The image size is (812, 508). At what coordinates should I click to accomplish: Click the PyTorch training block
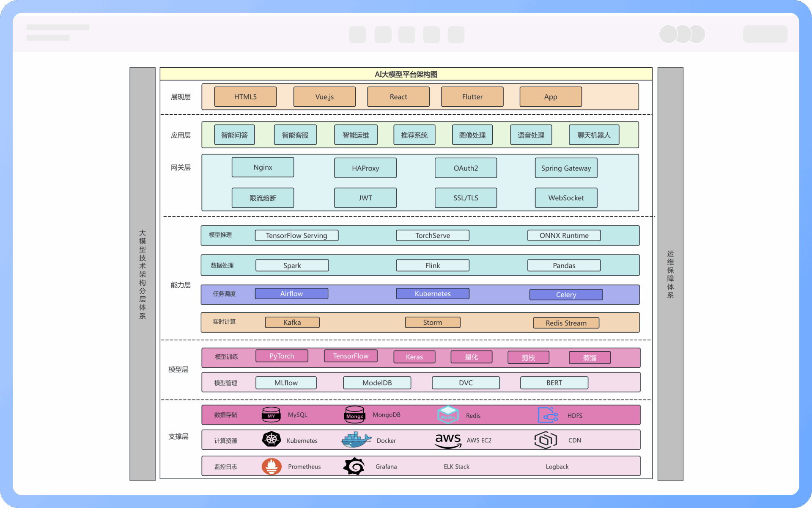282,356
